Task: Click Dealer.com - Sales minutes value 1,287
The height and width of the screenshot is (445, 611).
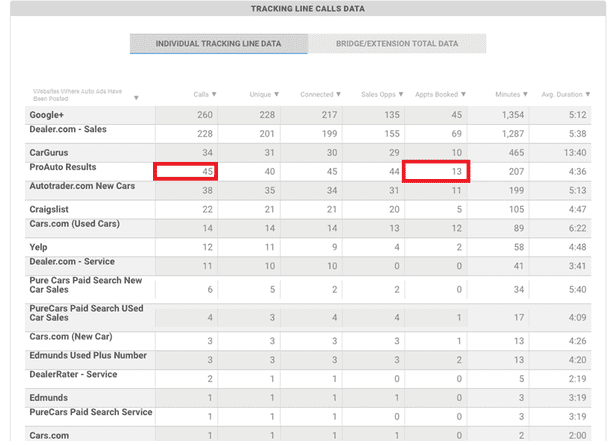Action: click(513, 134)
